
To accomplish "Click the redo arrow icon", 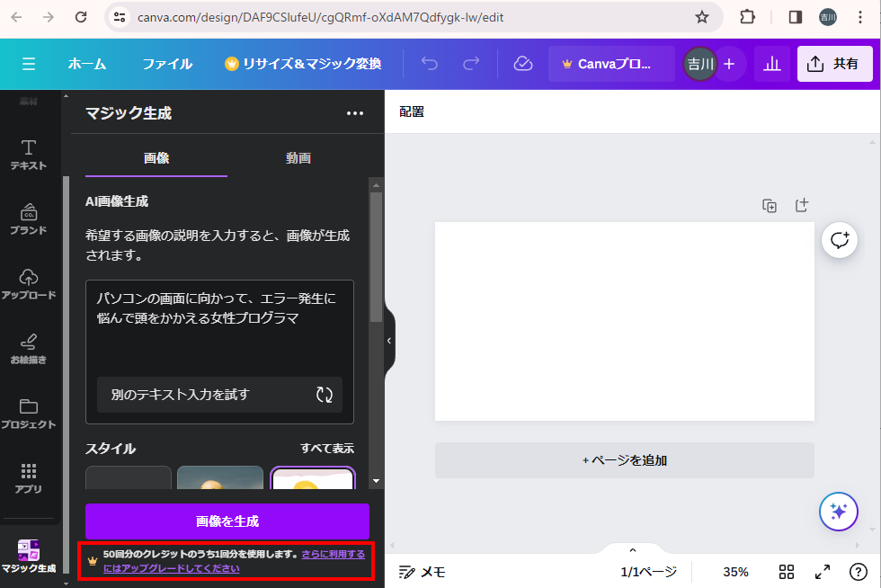I will (x=471, y=64).
